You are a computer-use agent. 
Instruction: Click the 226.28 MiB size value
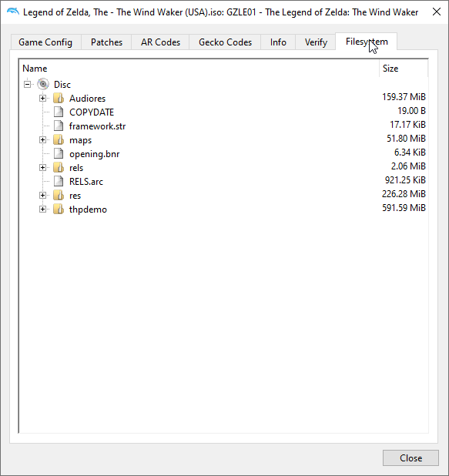coord(404,193)
